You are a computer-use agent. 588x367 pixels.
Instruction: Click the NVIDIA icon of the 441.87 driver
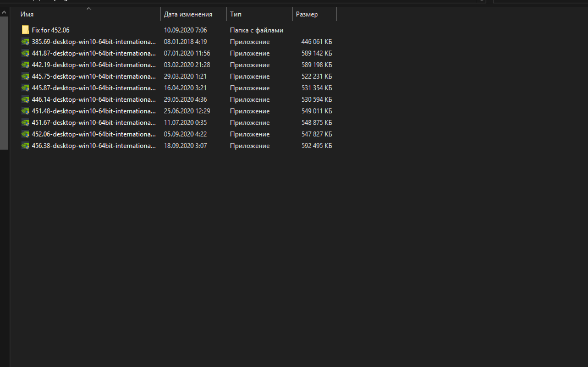(x=25, y=53)
